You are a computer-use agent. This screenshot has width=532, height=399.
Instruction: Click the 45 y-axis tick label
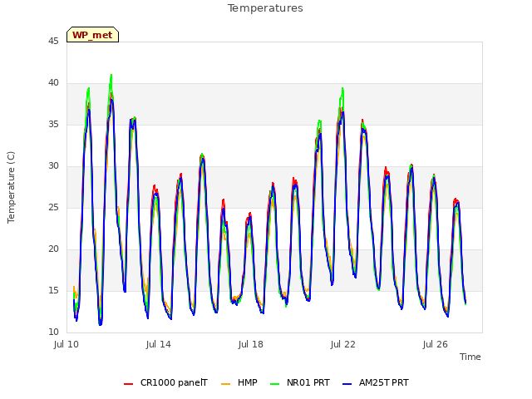[x=53, y=42]
